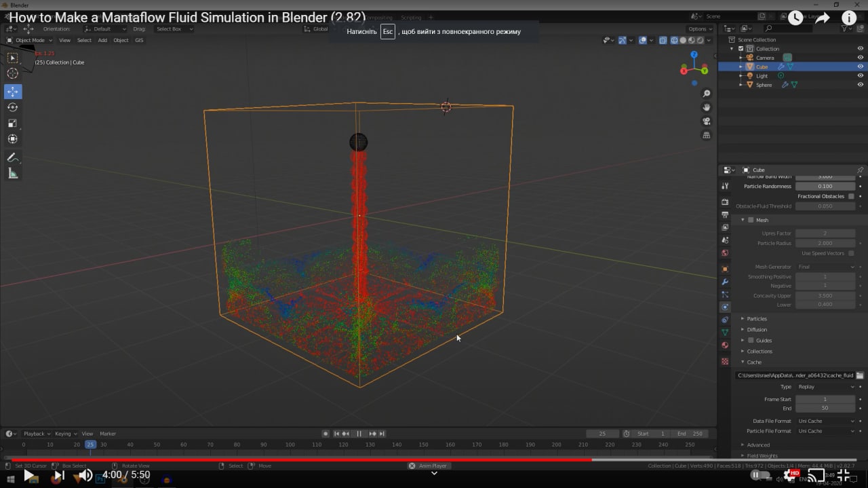Screen dimensions: 868x488
Task: Activate the 3D Cursor tool
Action: pyautogui.click(x=13, y=73)
